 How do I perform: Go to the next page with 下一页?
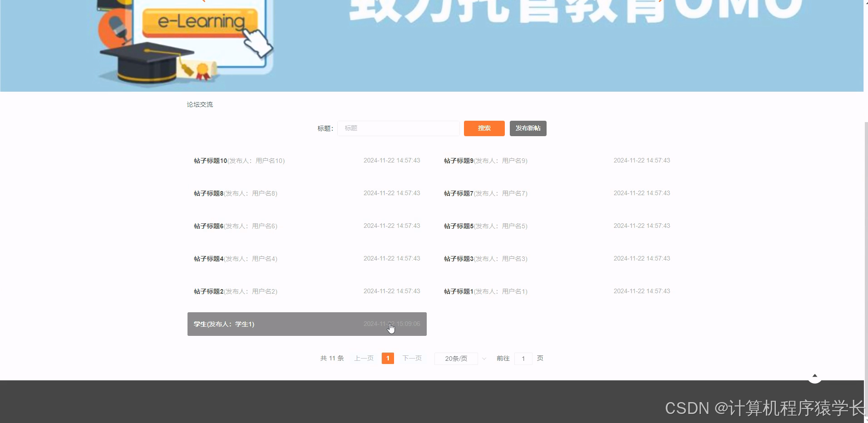point(412,358)
